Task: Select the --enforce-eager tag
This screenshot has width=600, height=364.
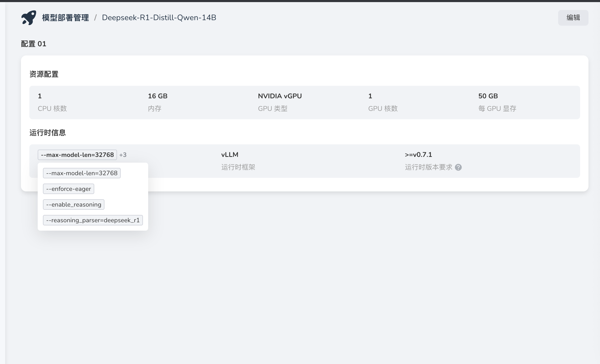Action: pyautogui.click(x=69, y=189)
